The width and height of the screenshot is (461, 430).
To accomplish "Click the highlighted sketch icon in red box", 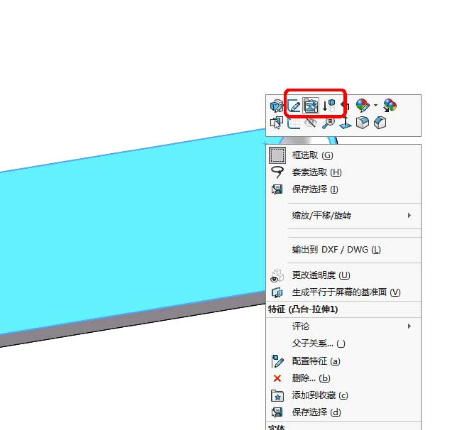I will 310,106.
